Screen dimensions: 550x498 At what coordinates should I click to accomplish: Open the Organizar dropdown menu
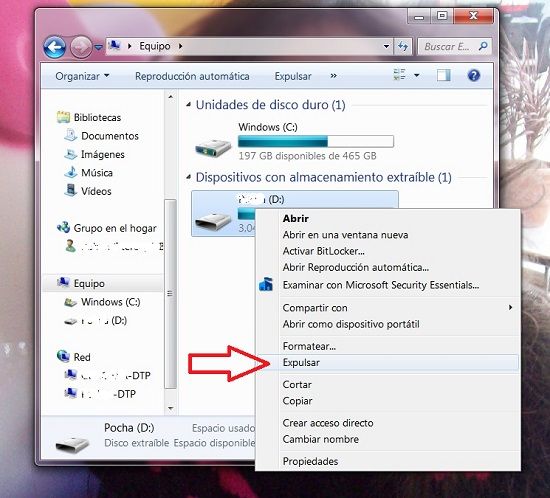pyautogui.click(x=82, y=76)
